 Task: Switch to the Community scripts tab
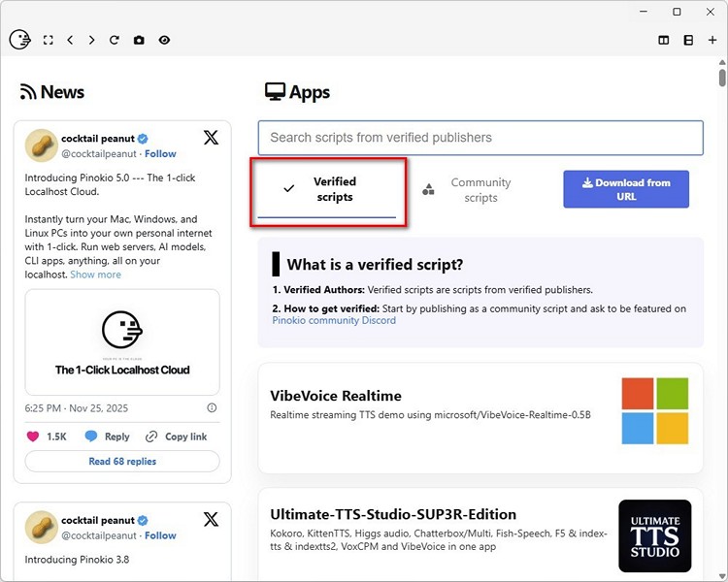pyautogui.click(x=480, y=190)
